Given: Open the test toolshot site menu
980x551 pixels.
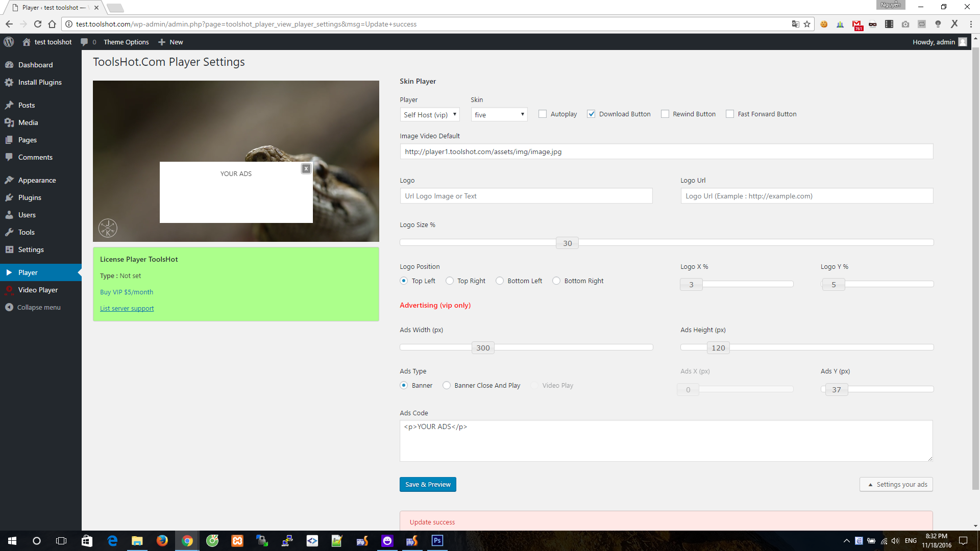Looking at the screenshot, I should [x=47, y=42].
